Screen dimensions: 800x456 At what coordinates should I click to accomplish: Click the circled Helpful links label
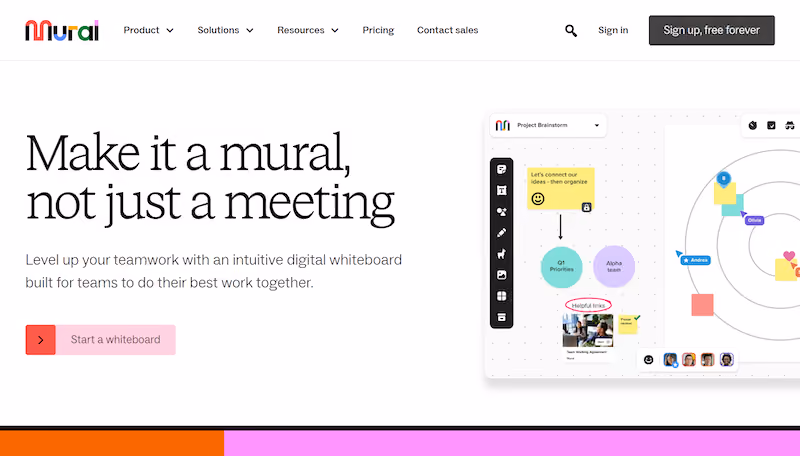(x=588, y=305)
